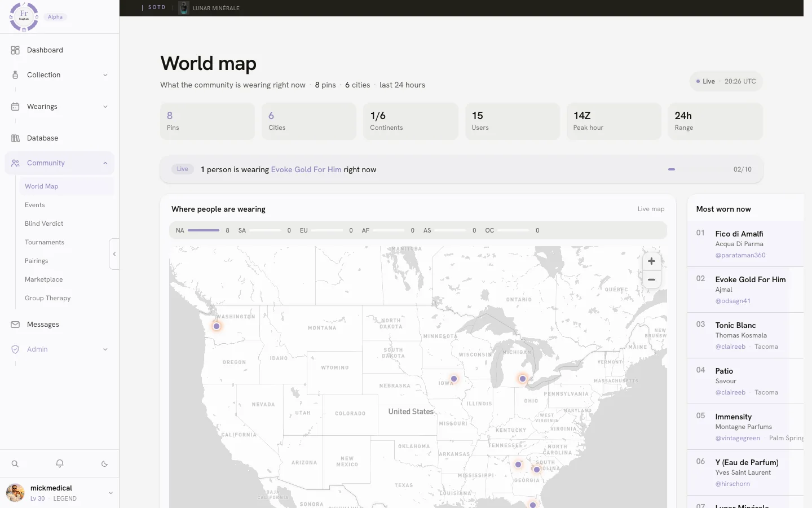Open the mickmedical user menu dropdown

pyautogui.click(x=111, y=493)
